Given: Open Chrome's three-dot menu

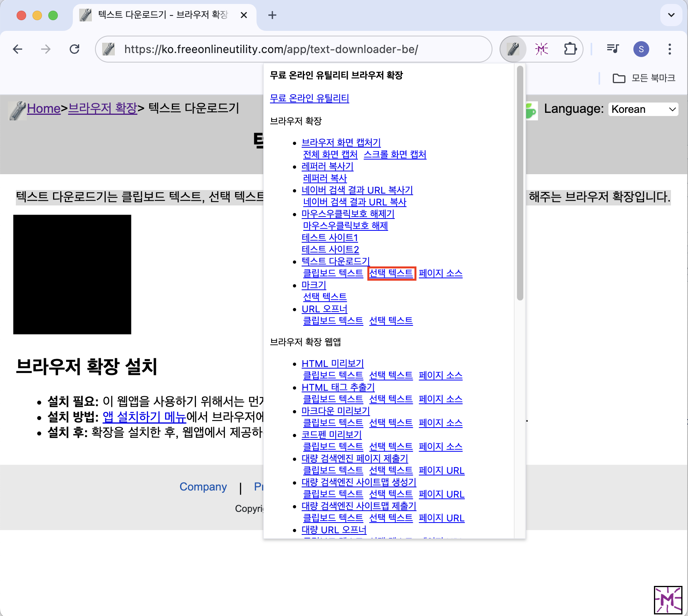Looking at the screenshot, I should click(x=669, y=49).
